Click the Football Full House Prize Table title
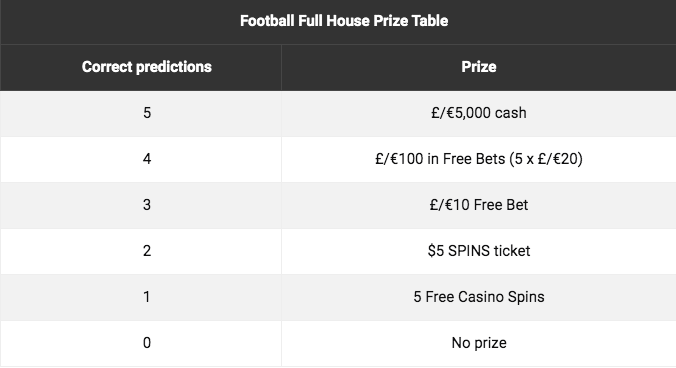Viewport: 676px width, 368px height. 344,21
